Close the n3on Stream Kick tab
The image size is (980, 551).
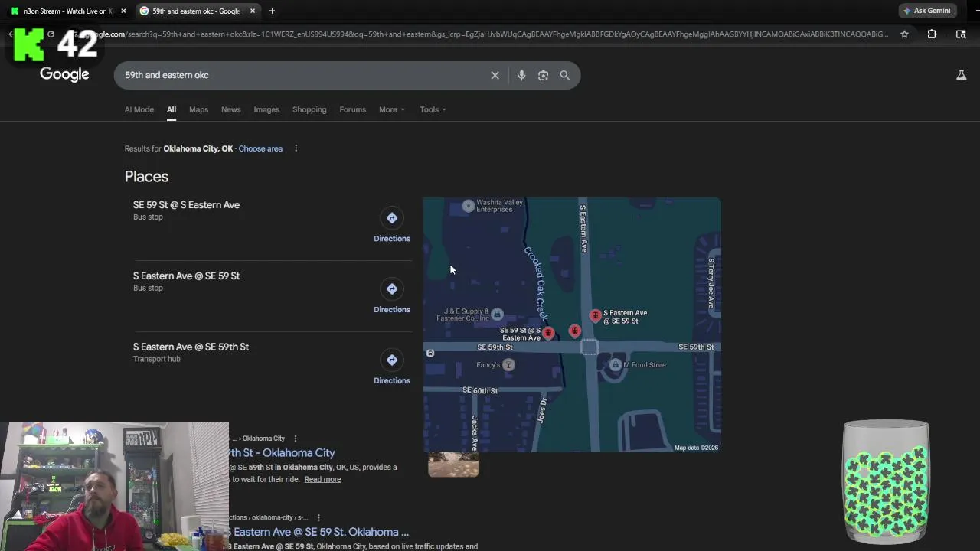pos(123,11)
